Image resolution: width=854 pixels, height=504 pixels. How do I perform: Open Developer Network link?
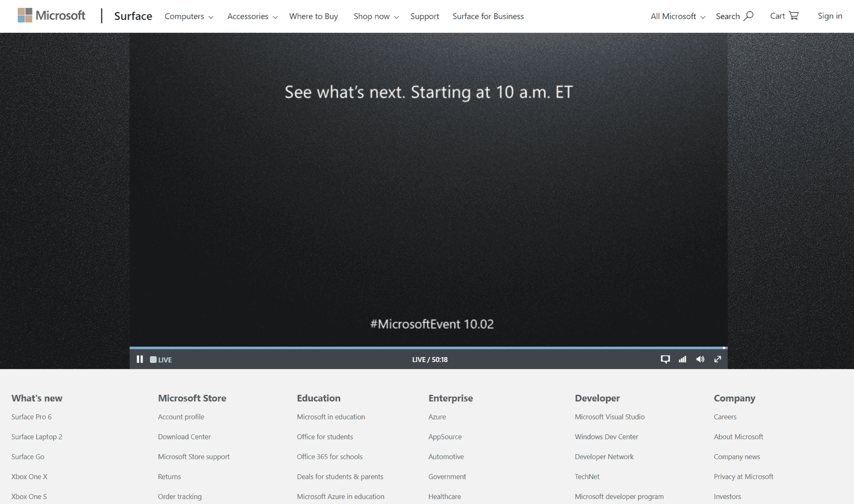click(x=604, y=457)
